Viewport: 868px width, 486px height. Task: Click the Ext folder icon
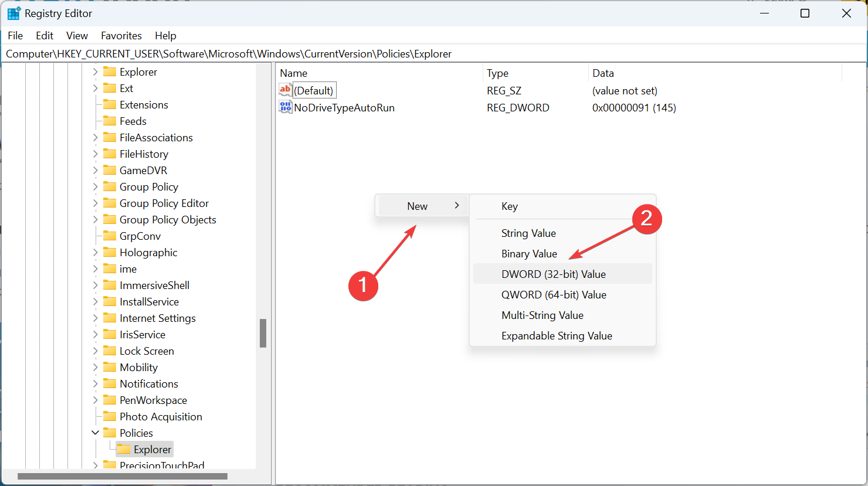(109, 88)
